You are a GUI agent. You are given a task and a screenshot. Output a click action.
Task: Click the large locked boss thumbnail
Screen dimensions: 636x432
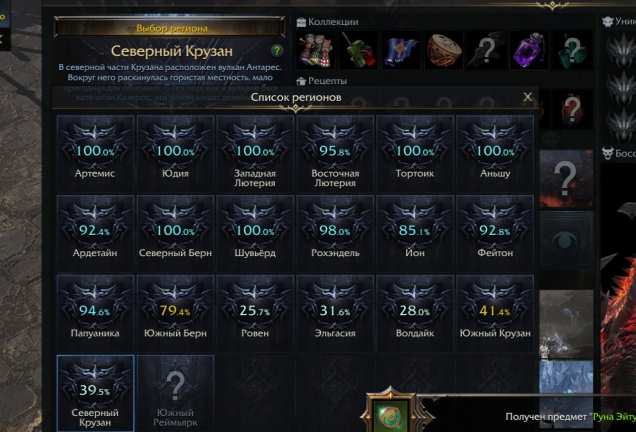pyautogui.click(x=566, y=178)
